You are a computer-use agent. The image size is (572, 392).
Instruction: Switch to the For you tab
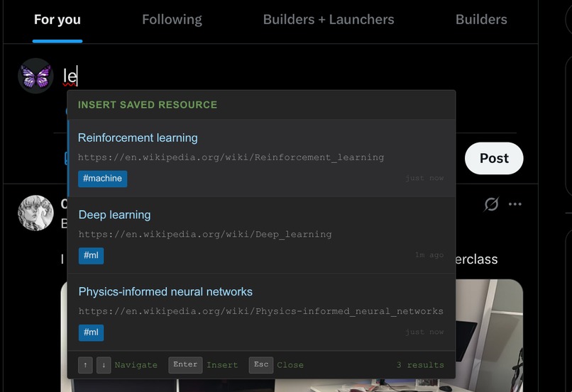click(57, 20)
